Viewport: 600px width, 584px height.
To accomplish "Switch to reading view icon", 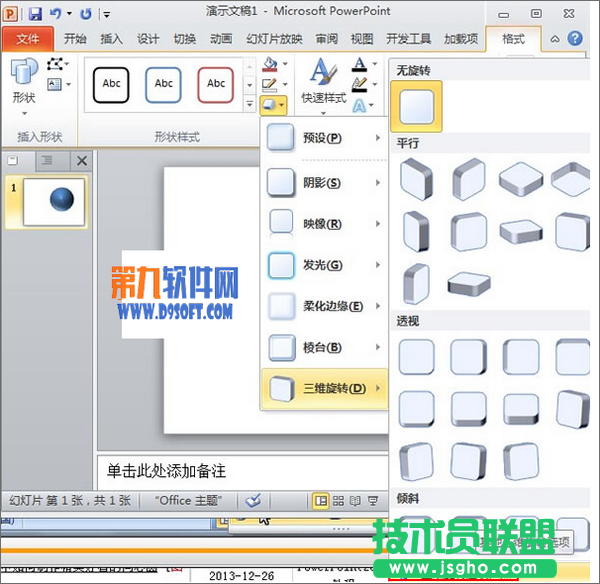I will pos(355,501).
